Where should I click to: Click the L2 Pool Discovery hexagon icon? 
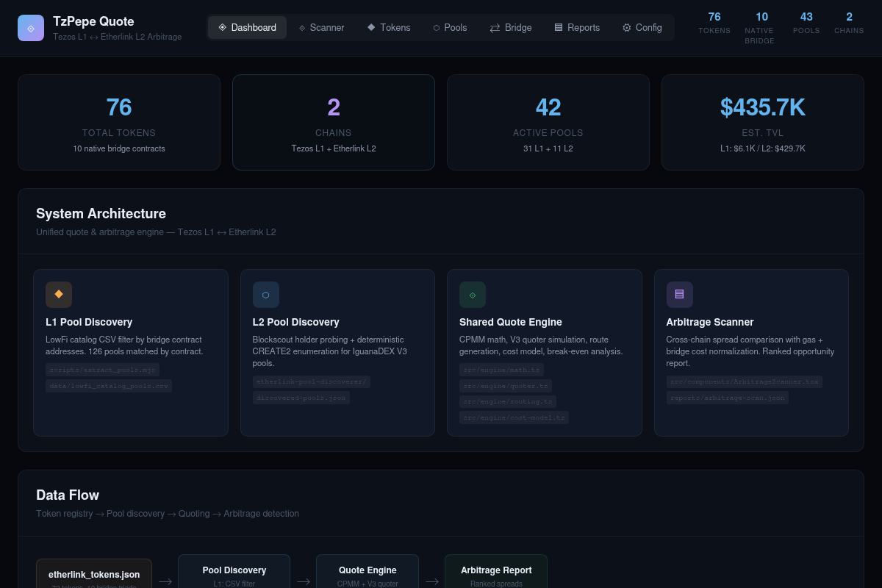pyautogui.click(x=266, y=295)
